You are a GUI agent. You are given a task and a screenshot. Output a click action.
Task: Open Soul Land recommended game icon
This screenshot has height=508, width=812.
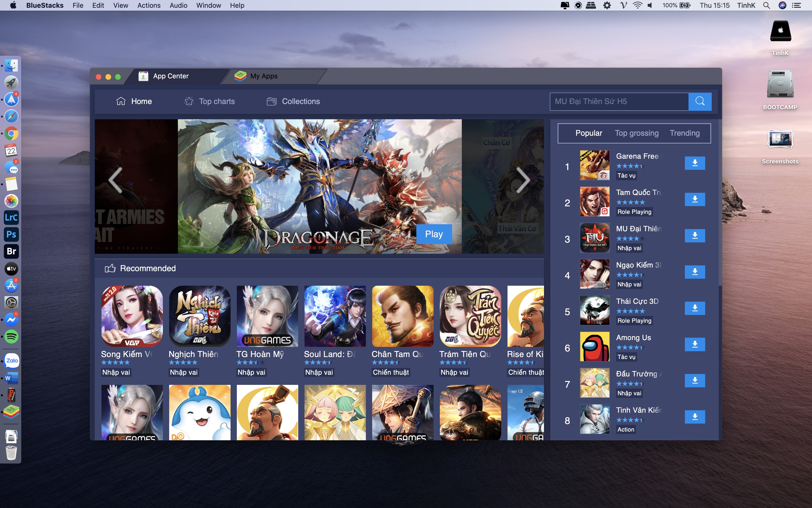coord(335,316)
